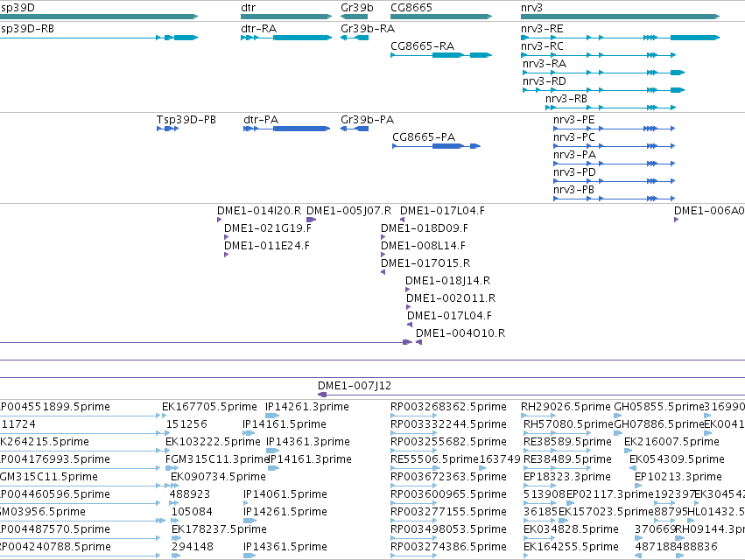Click the DME1-017O15.R feature label
Screen dimensions: 745x560
point(425,263)
